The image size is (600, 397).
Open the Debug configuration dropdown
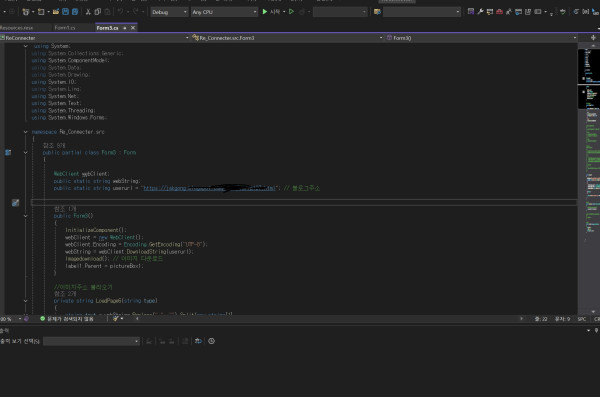169,12
